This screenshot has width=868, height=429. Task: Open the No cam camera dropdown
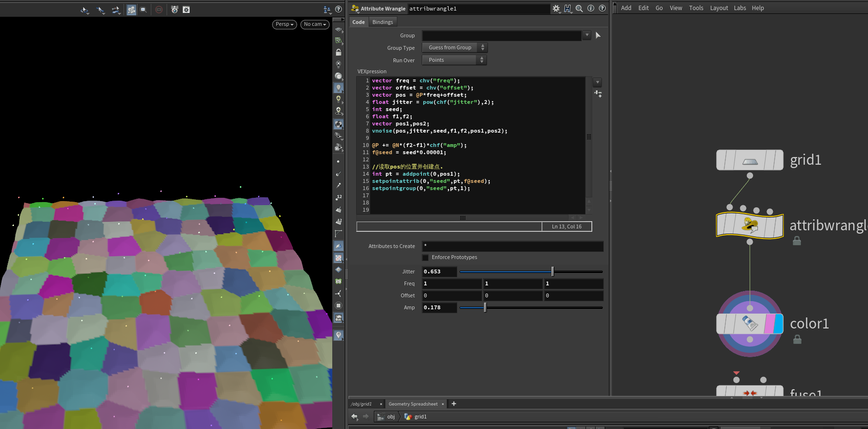click(x=315, y=24)
